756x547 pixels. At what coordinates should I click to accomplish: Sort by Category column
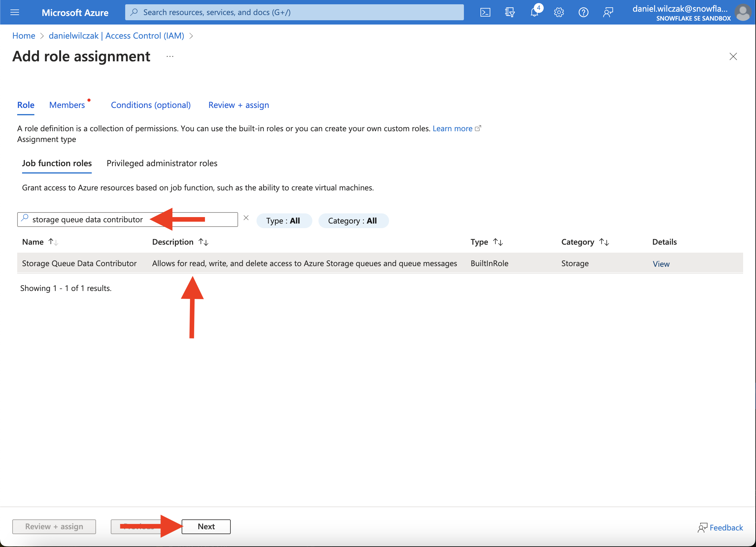604,242
